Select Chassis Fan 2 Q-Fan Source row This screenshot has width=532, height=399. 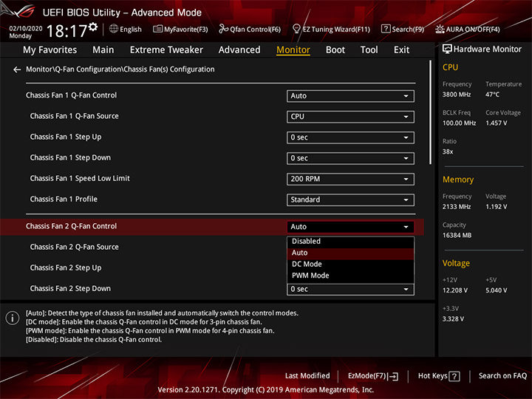tap(75, 248)
